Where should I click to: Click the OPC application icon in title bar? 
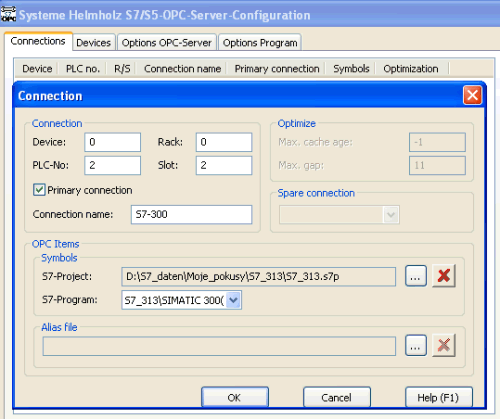pyautogui.click(x=8, y=14)
